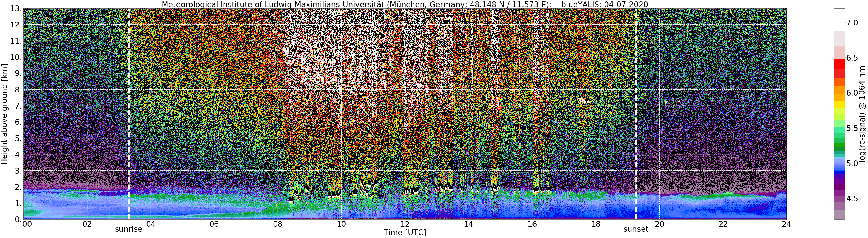Image resolution: width=868 pixels, height=238 pixels.
Task: Click the time axis tick '12'
Action: (x=405, y=224)
